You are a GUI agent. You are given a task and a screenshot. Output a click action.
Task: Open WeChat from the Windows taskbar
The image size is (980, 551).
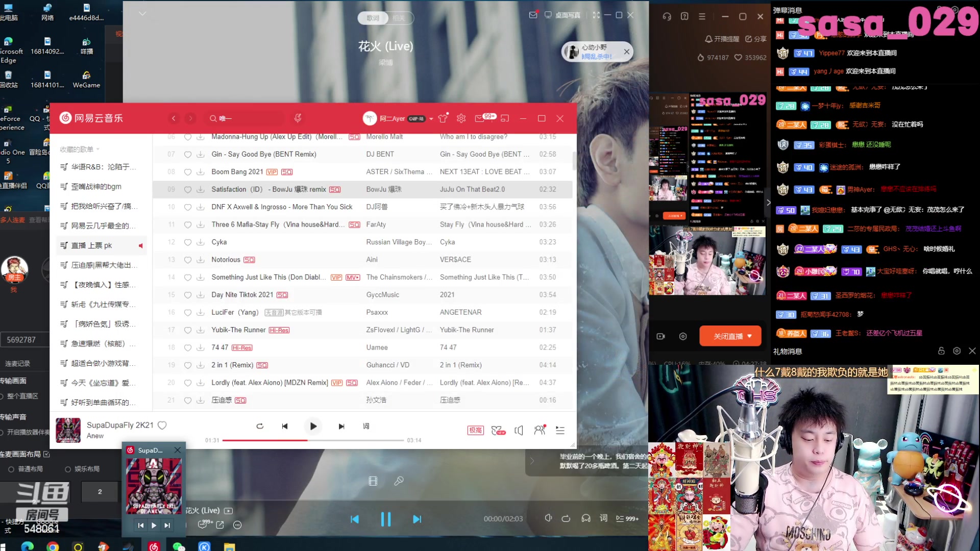(179, 546)
